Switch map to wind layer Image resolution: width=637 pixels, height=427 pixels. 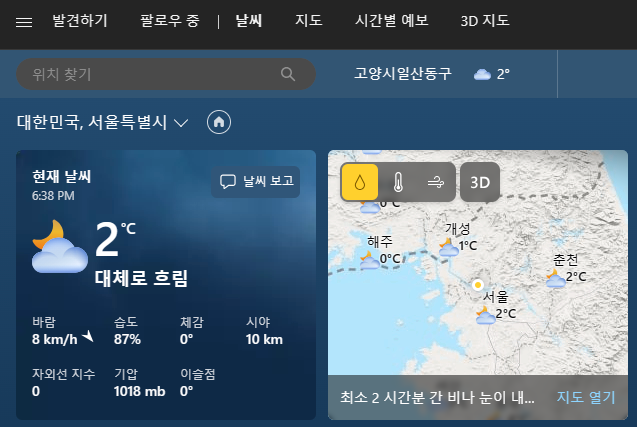[436, 182]
